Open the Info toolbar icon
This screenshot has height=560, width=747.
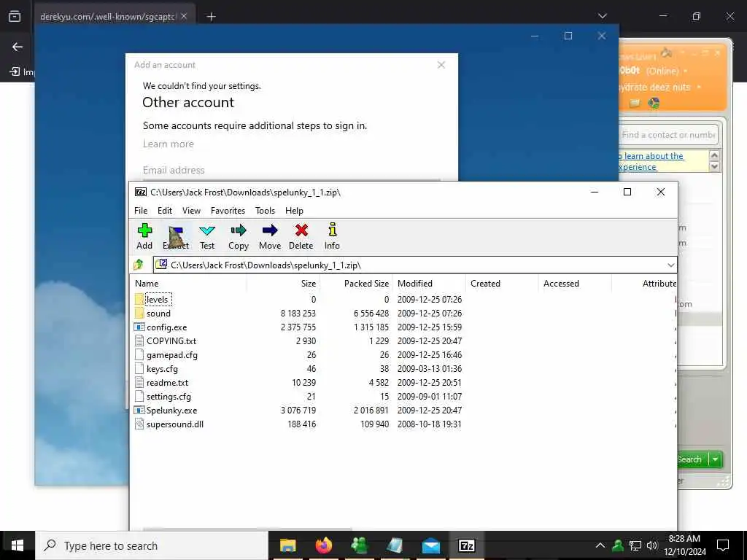[x=332, y=236]
